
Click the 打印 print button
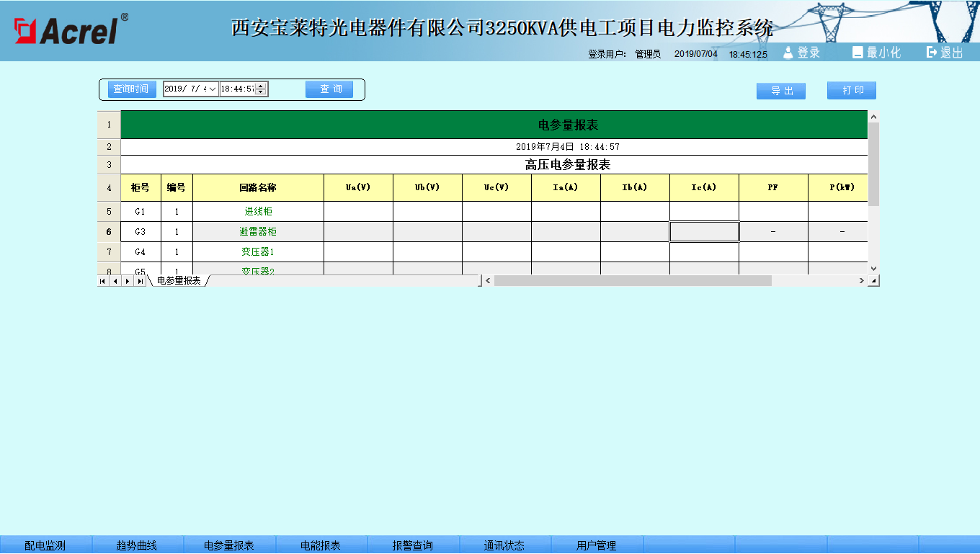click(x=852, y=91)
